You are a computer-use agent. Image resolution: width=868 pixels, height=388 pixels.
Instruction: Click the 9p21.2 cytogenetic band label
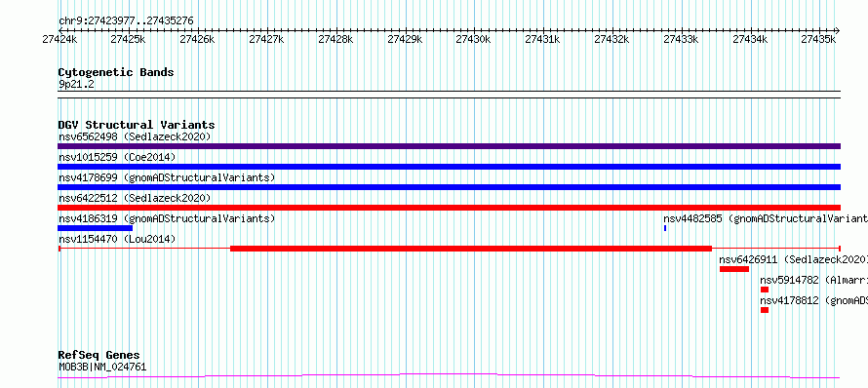click(76, 84)
